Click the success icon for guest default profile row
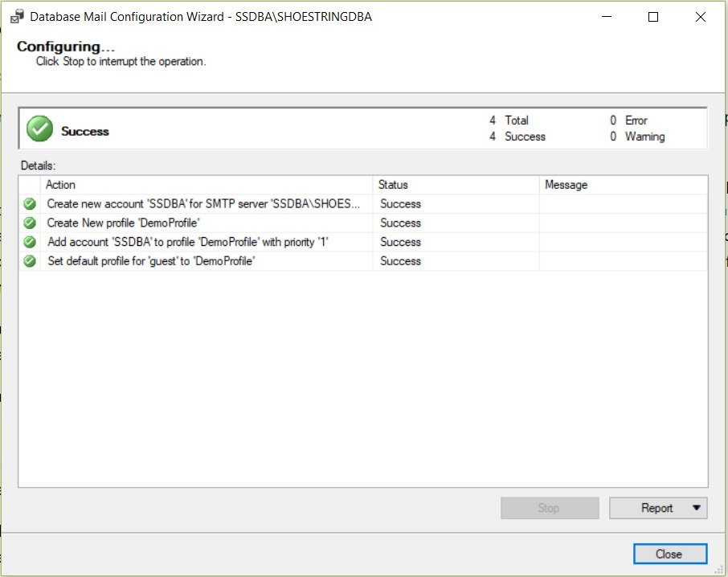Image resolution: width=728 pixels, height=577 pixels. [29, 260]
